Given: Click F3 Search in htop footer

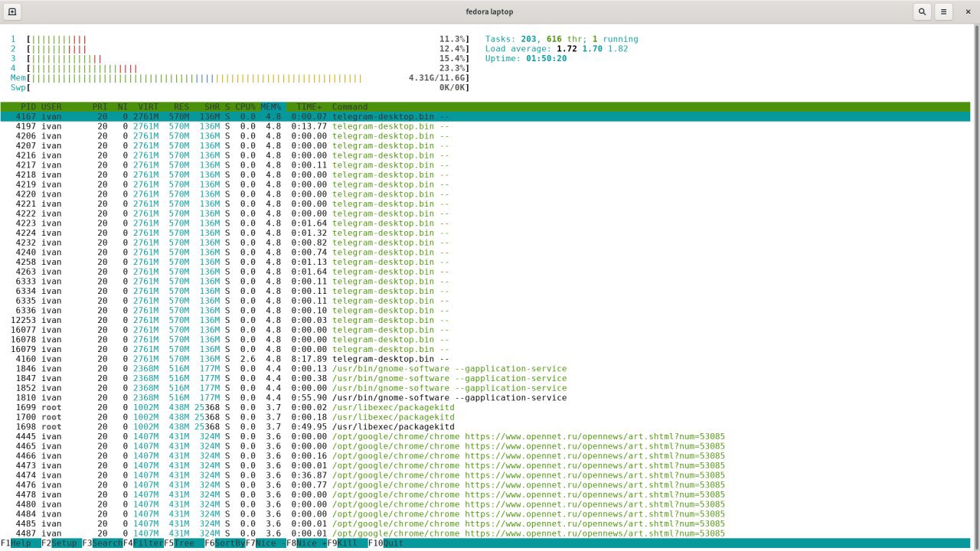Looking at the screenshot, I should click(103, 543).
